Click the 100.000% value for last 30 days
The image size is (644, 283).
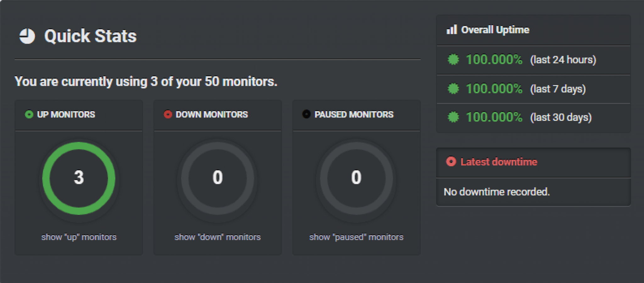pos(494,117)
